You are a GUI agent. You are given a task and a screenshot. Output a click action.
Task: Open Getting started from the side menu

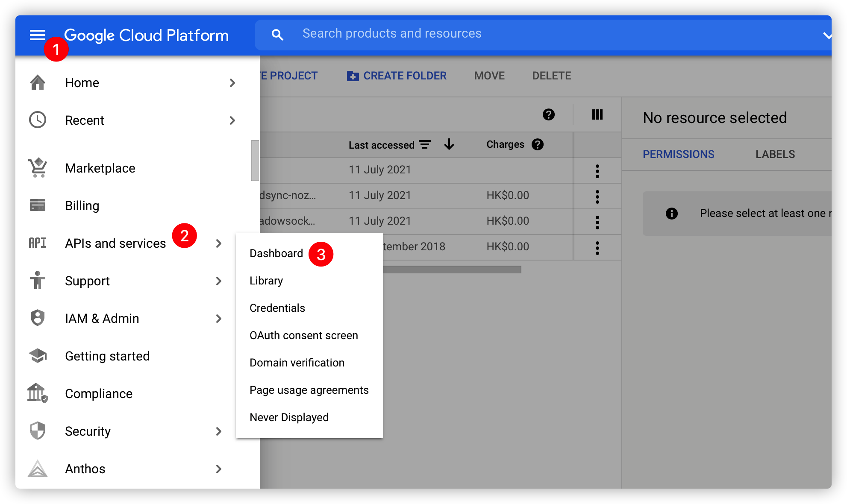[107, 356]
